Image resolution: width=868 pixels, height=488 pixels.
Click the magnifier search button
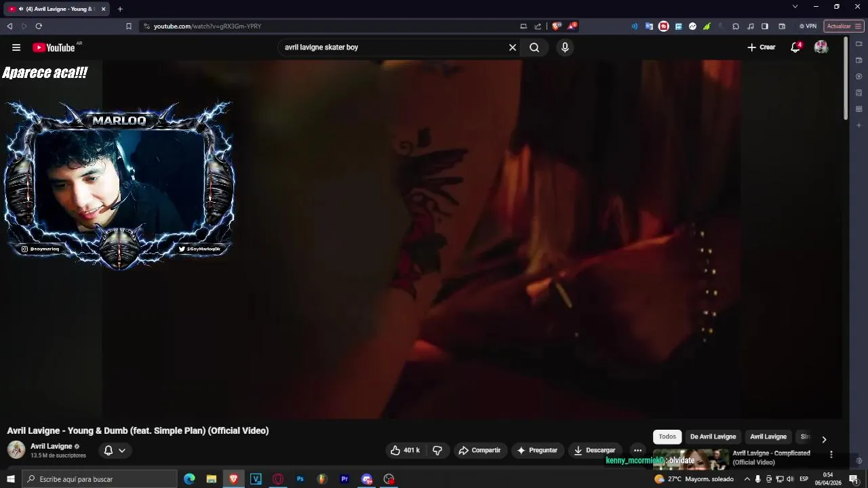pyautogui.click(x=534, y=47)
